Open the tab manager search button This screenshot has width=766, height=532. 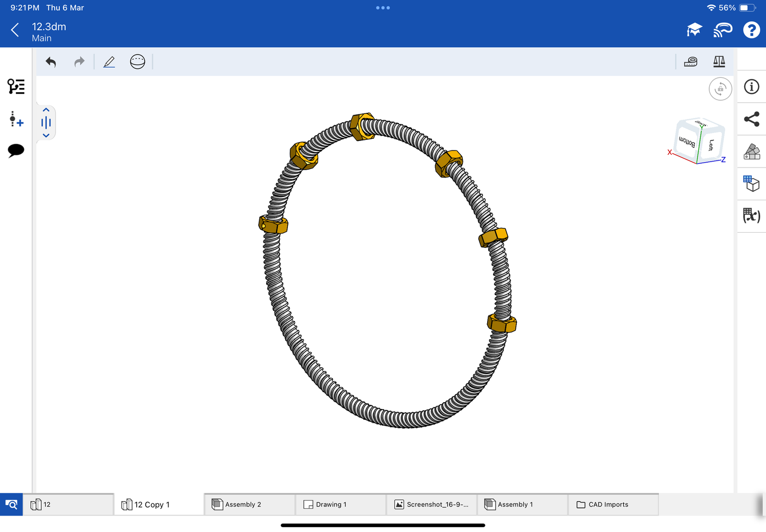11,504
